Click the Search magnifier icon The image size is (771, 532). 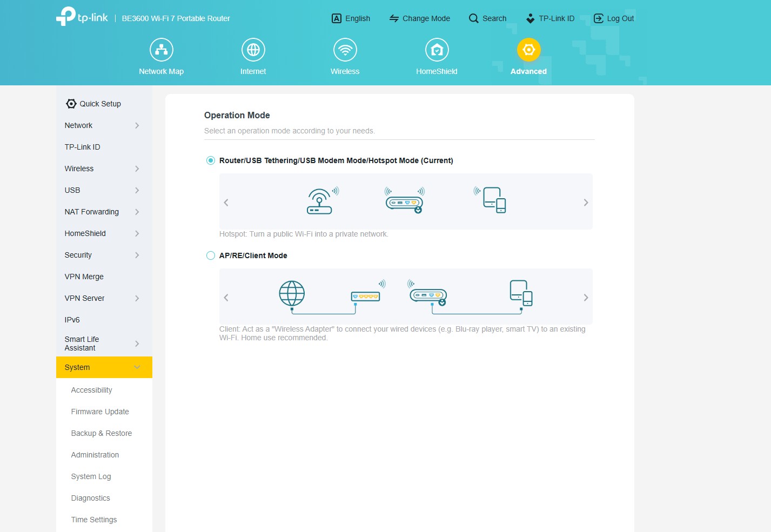(x=474, y=18)
